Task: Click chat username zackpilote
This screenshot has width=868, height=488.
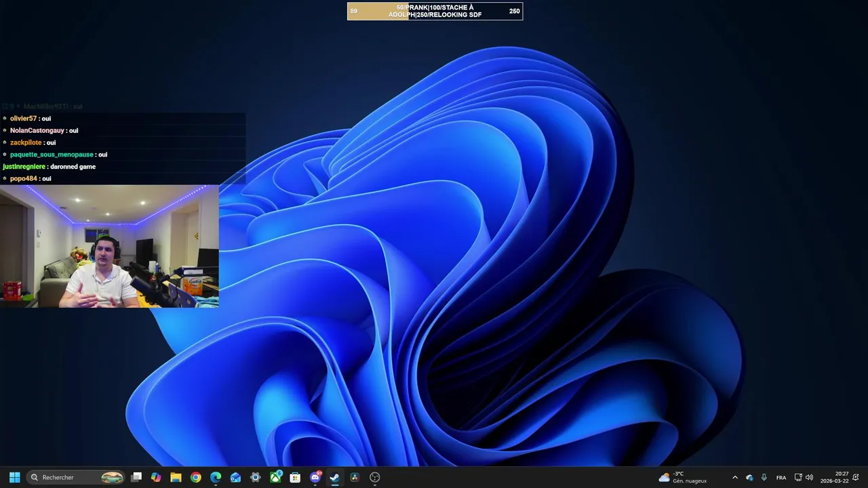Action: tap(26, 143)
